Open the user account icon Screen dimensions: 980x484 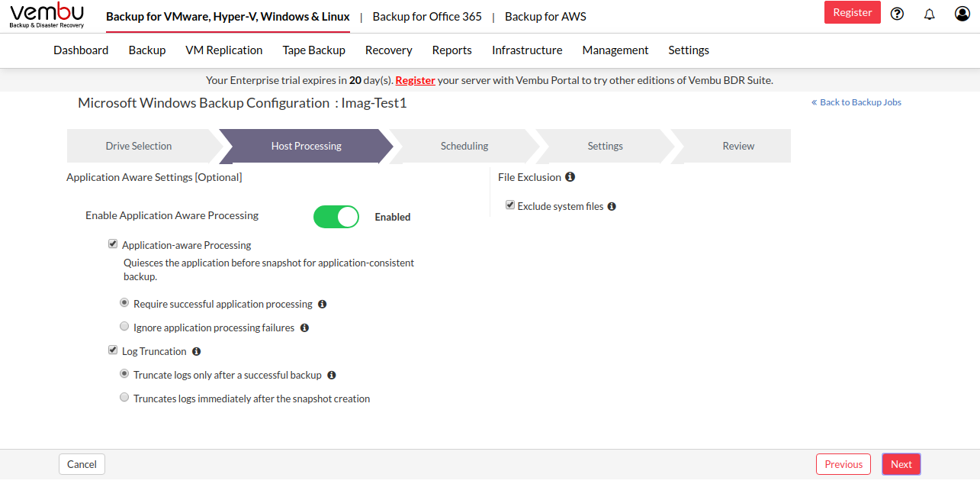pyautogui.click(x=962, y=13)
